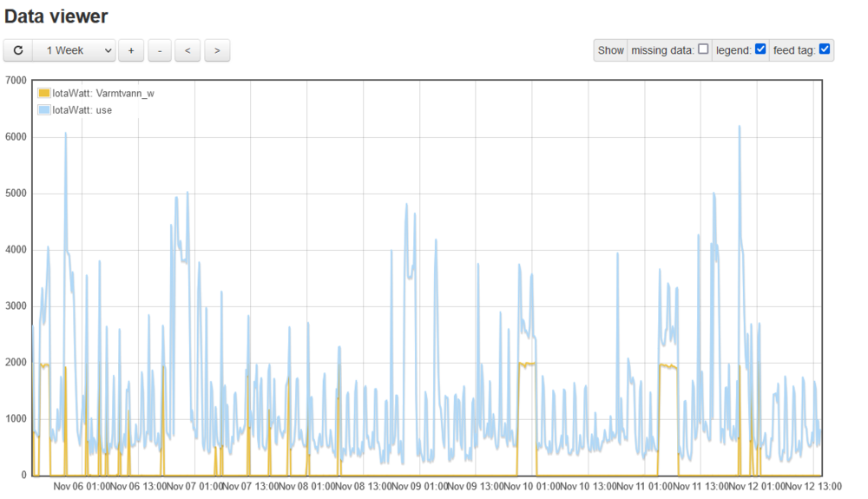Uncheck the legend checkbox
868x499 pixels.
[x=760, y=49]
